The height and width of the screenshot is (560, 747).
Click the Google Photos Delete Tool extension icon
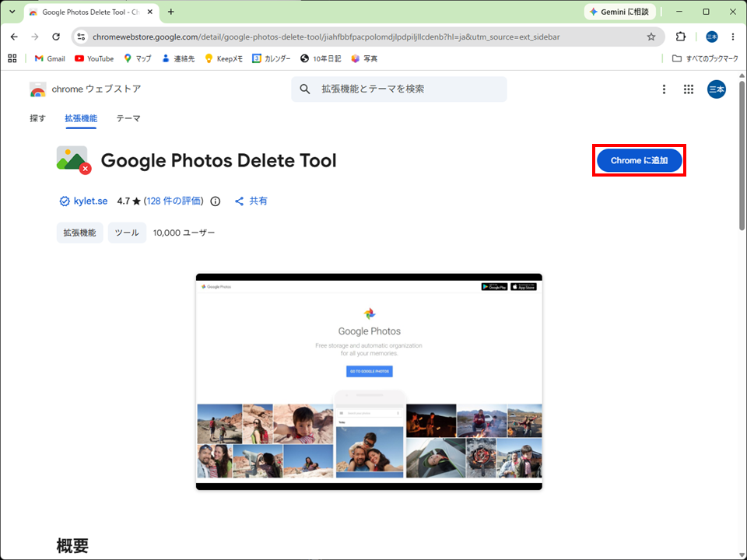pyautogui.click(x=73, y=160)
